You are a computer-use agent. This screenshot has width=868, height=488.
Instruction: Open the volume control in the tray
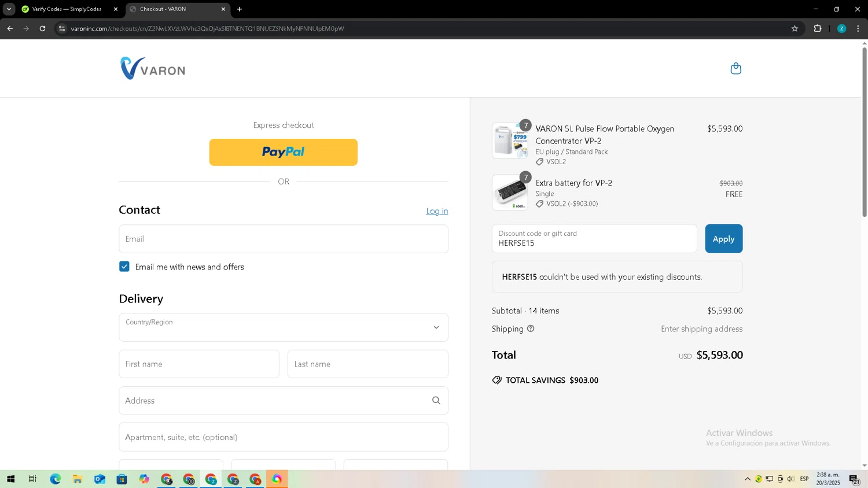pos(791,479)
